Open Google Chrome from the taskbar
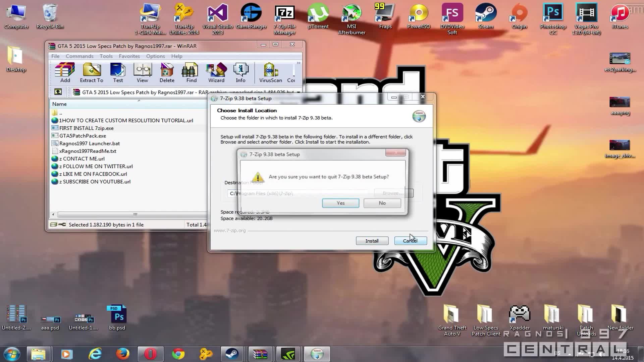This screenshot has height=362, width=644. [x=178, y=354]
